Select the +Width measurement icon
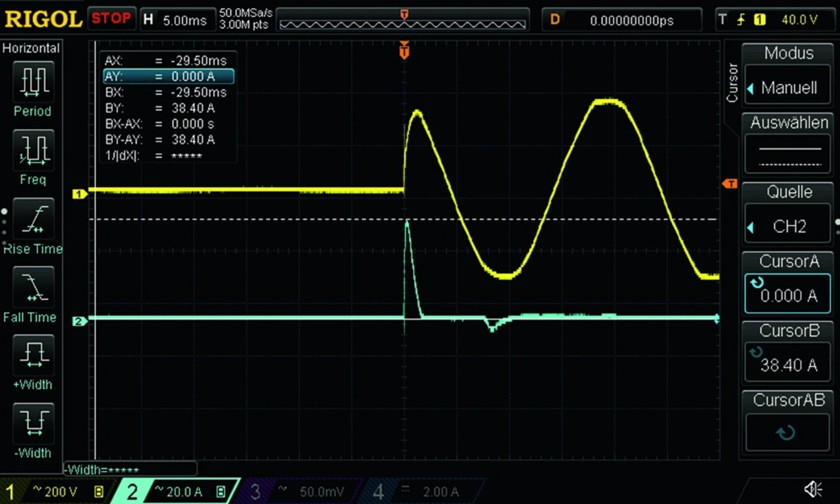 tap(32, 356)
